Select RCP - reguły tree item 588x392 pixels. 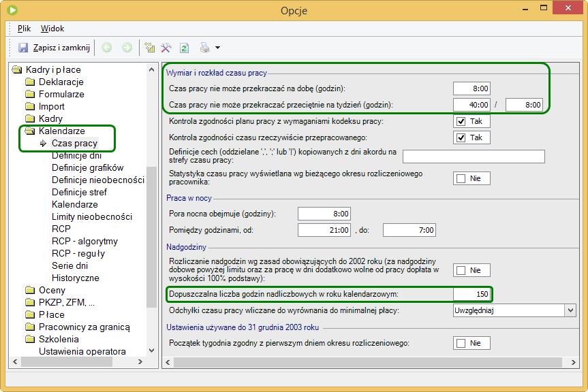78,253
